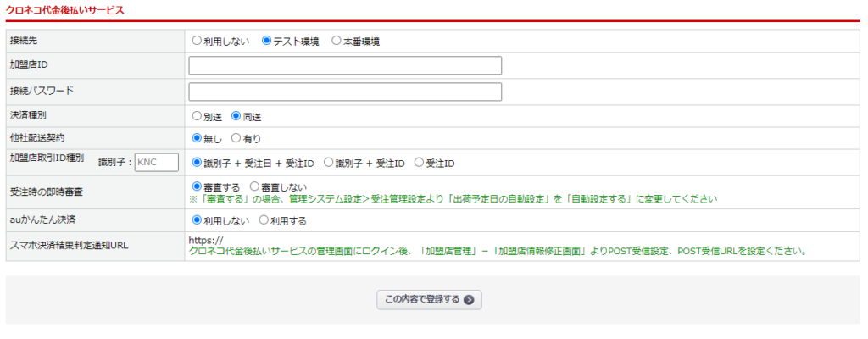Click the 決済種別 row label

click(28, 115)
